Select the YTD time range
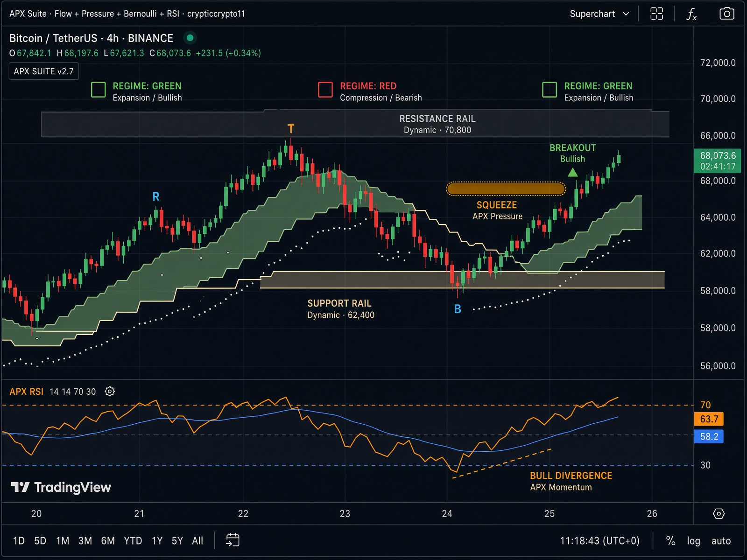The height and width of the screenshot is (560, 747). point(133,541)
